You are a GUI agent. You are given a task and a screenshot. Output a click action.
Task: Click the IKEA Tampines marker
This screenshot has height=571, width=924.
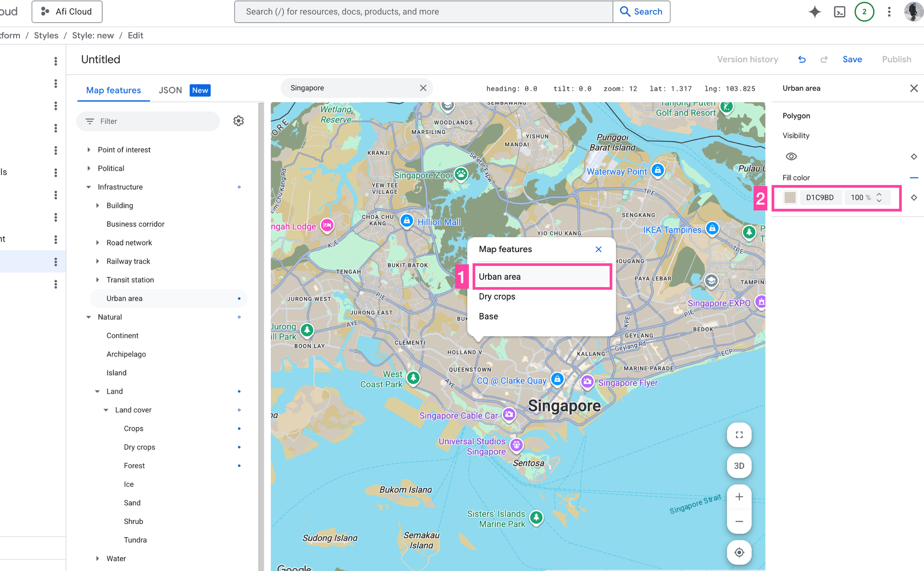pyautogui.click(x=712, y=228)
